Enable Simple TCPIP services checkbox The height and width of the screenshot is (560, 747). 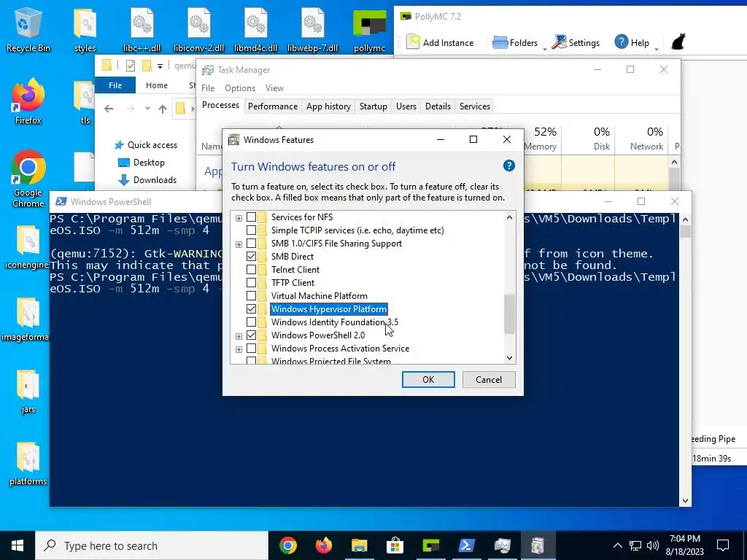pos(251,230)
